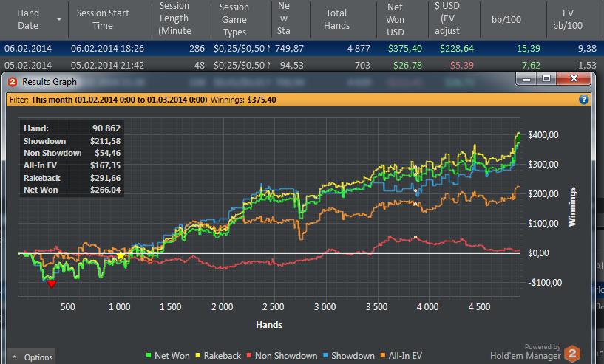Click the blue Showdown legend swatch
604x364 pixels.
(x=325, y=356)
